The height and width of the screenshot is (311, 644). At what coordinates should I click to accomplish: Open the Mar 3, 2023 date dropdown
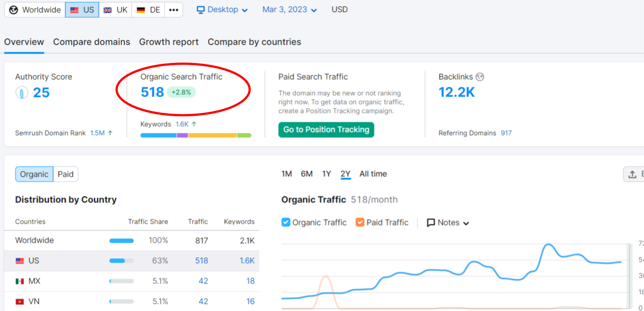click(x=290, y=10)
